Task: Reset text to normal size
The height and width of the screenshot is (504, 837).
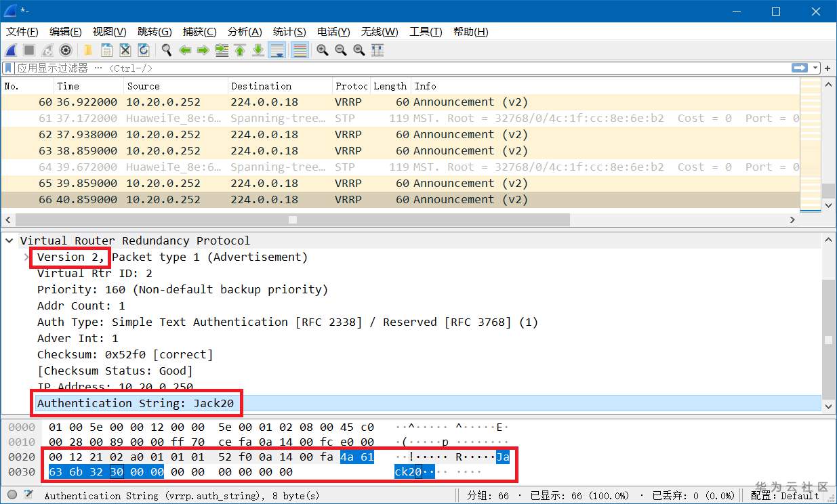Action: [x=359, y=50]
